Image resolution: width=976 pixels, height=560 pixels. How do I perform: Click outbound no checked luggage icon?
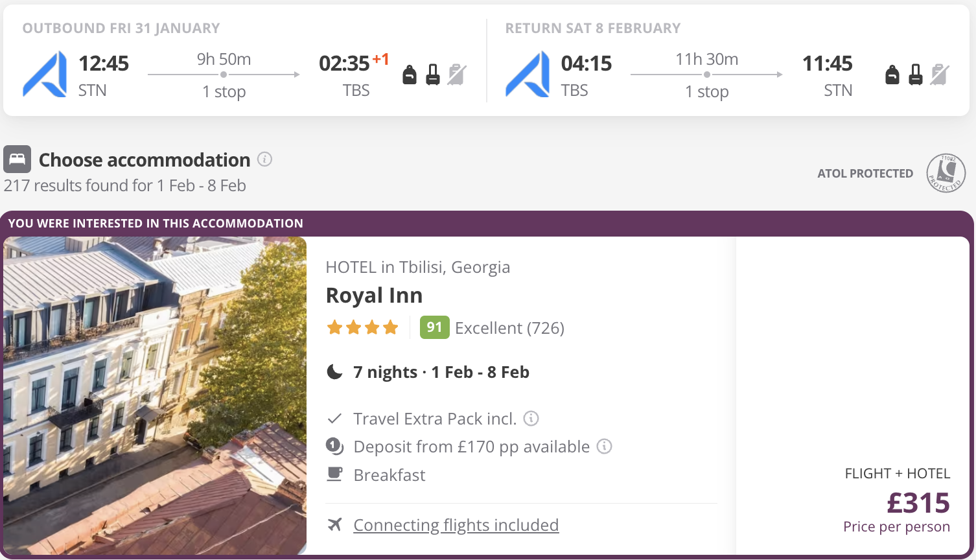click(x=457, y=75)
